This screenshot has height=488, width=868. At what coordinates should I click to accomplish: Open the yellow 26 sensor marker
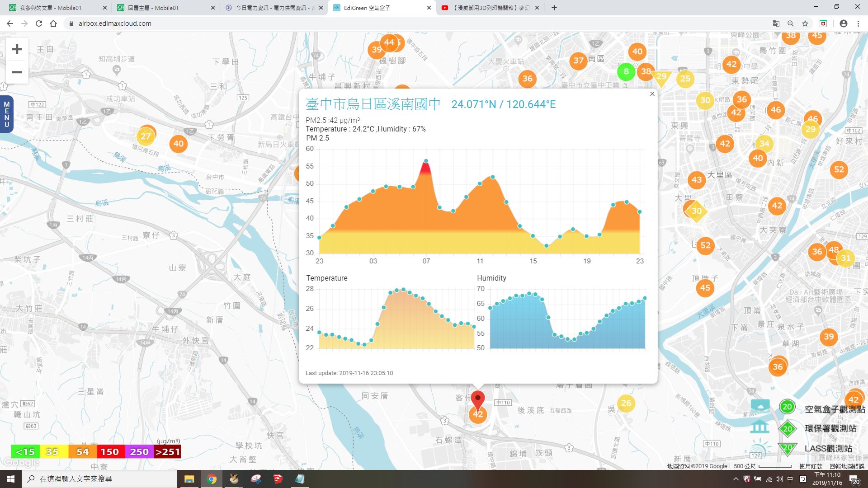(x=626, y=403)
